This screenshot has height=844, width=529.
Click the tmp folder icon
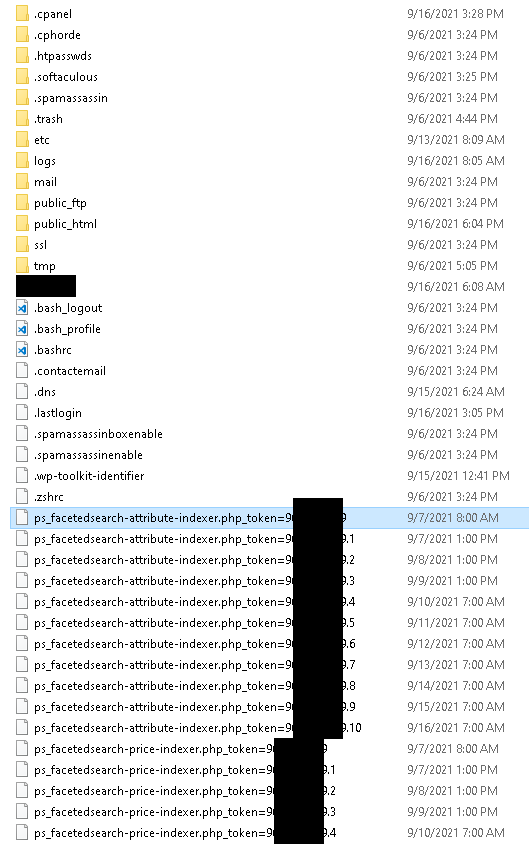point(22,265)
